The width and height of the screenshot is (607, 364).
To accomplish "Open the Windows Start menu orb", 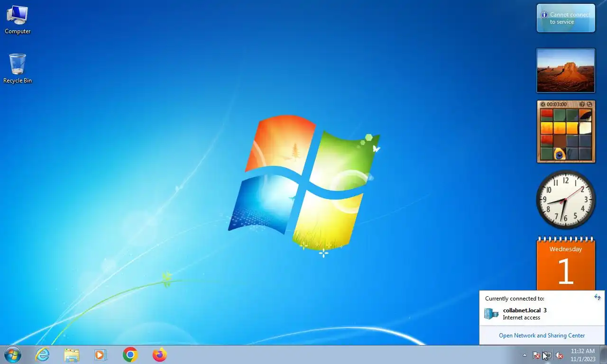I will (13, 355).
